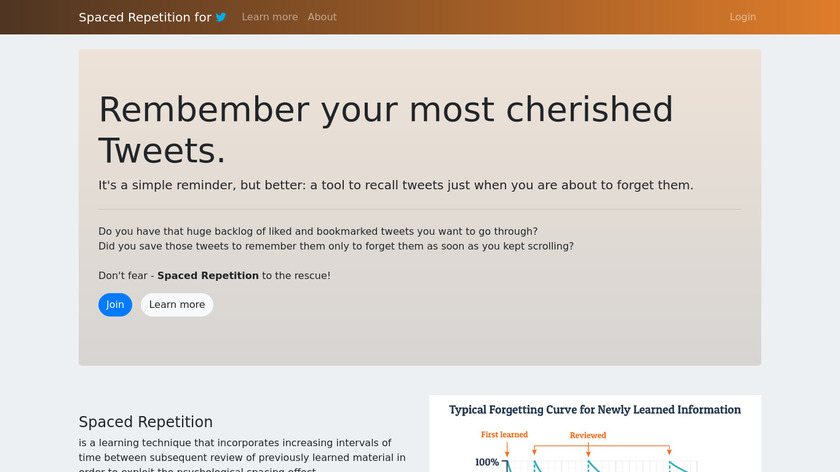This screenshot has width=840, height=472.
Task: Open Learn more in the navigation bar
Action: pos(270,17)
